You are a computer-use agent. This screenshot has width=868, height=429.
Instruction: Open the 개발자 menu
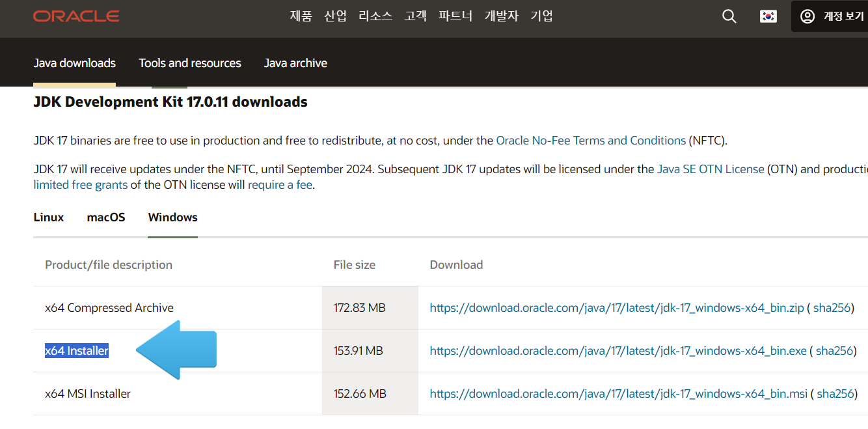502,16
